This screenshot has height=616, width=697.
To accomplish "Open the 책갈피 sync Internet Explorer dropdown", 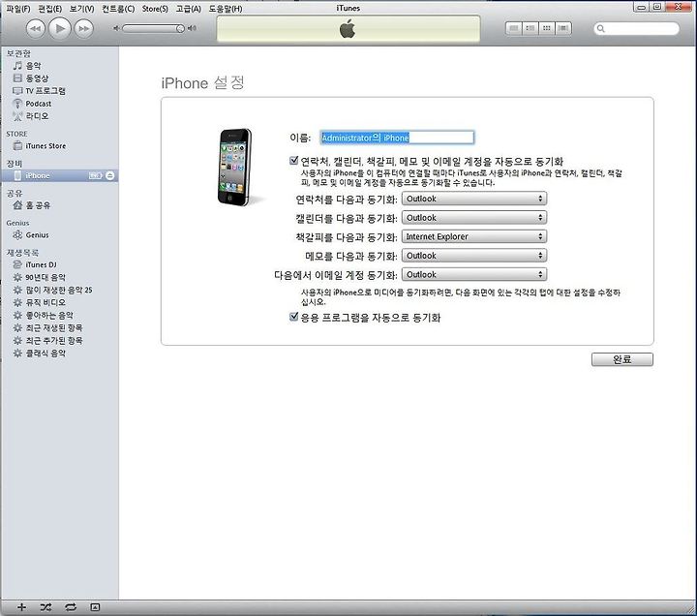I will [473, 236].
